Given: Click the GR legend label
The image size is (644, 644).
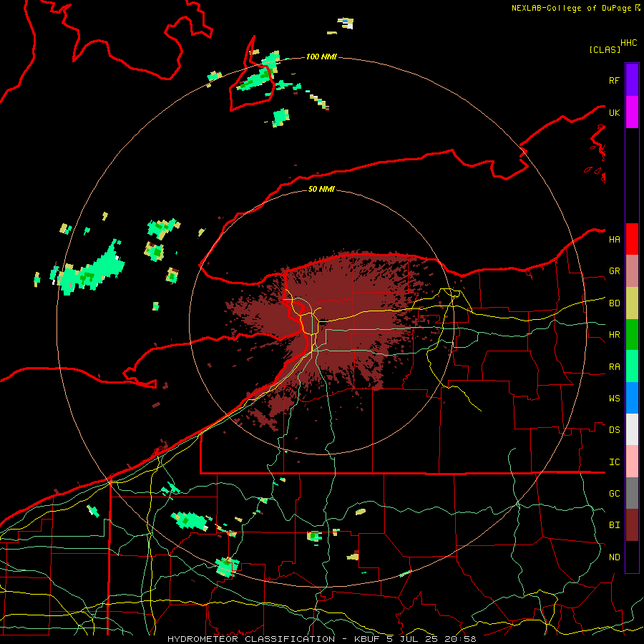Looking at the screenshot, I should pos(614,271).
